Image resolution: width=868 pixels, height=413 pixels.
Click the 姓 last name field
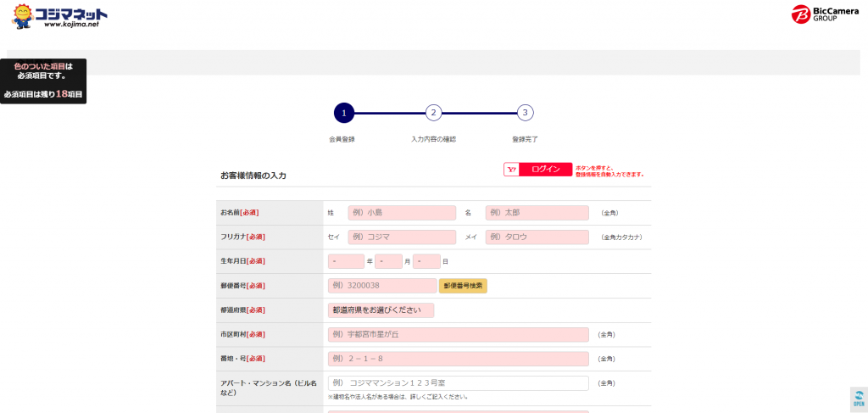(x=401, y=213)
